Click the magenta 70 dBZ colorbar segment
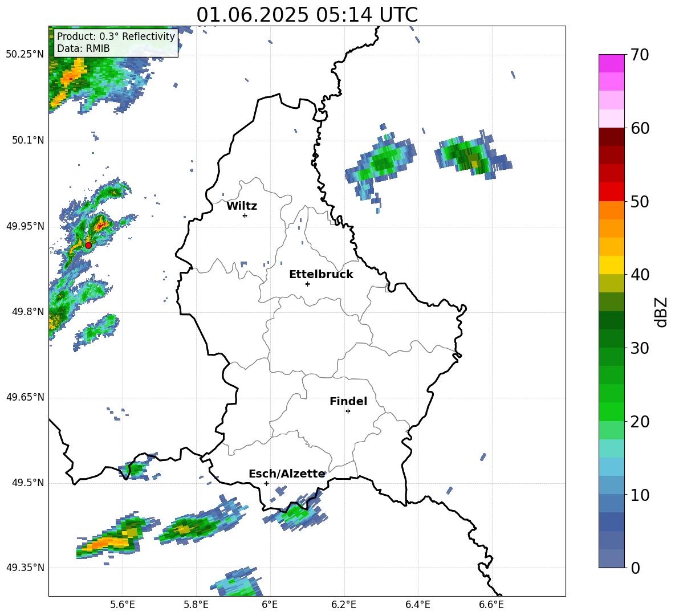 (611, 63)
